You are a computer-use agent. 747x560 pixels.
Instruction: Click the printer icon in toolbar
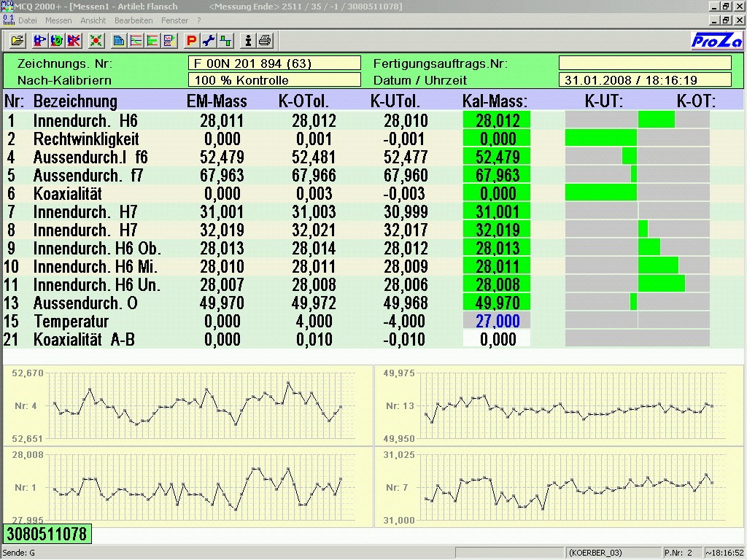[x=265, y=40]
